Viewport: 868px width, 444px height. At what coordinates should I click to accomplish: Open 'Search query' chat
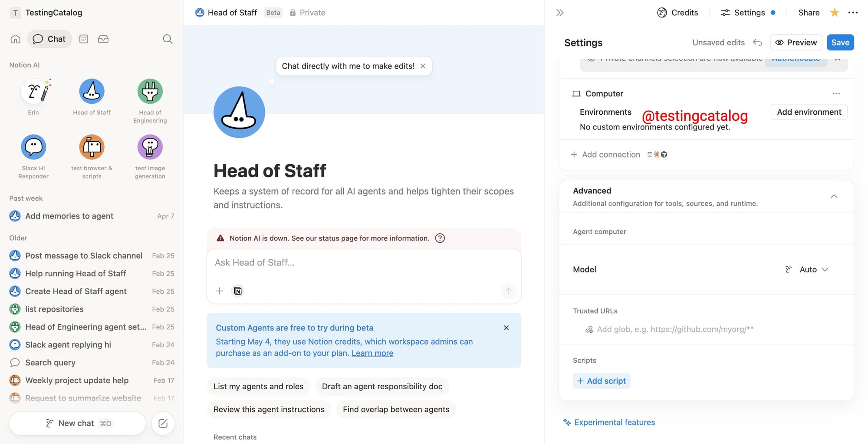(x=92, y=363)
